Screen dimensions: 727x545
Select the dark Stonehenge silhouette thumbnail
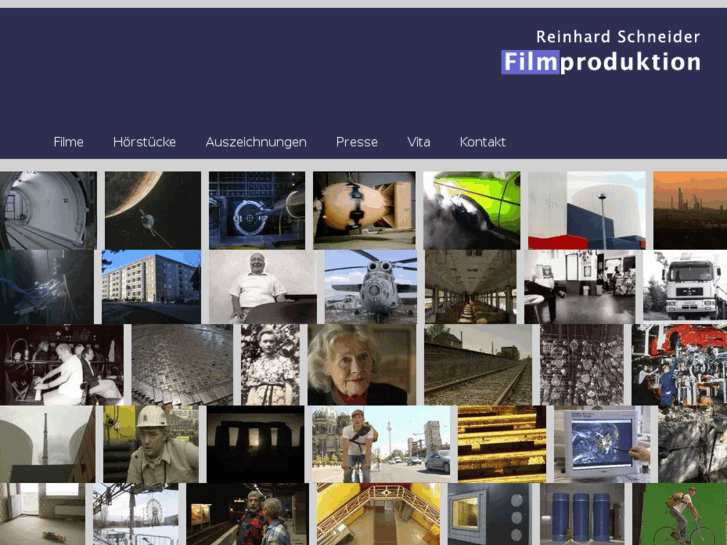[x=255, y=444]
